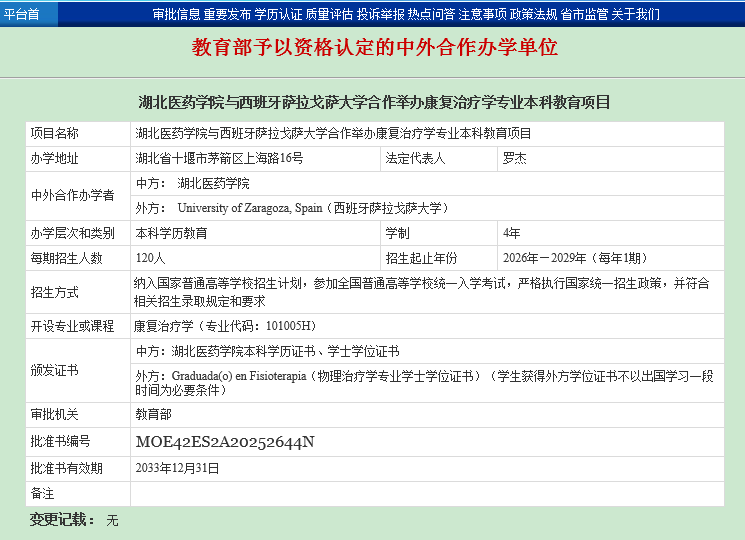Image resolution: width=745 pixels, height=540 pixels.
Task: Open 省市监管 in the navigation
Action: (584, 14)
